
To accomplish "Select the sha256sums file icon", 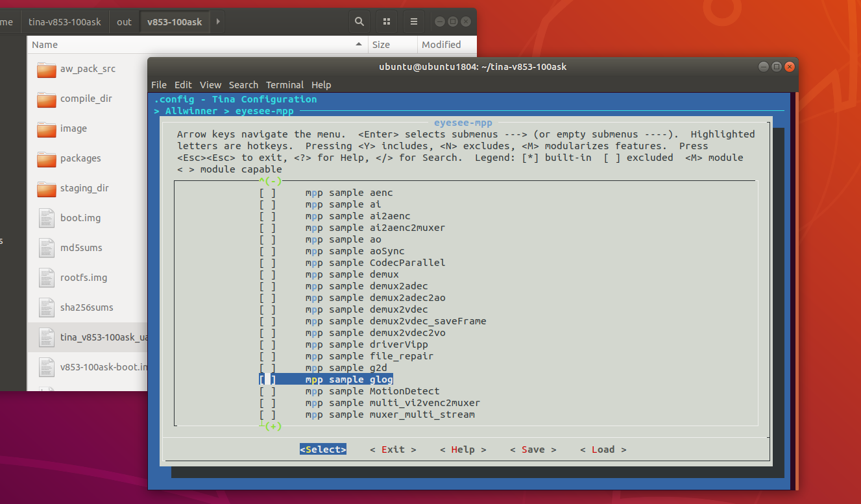I will [x=47, y=307].
